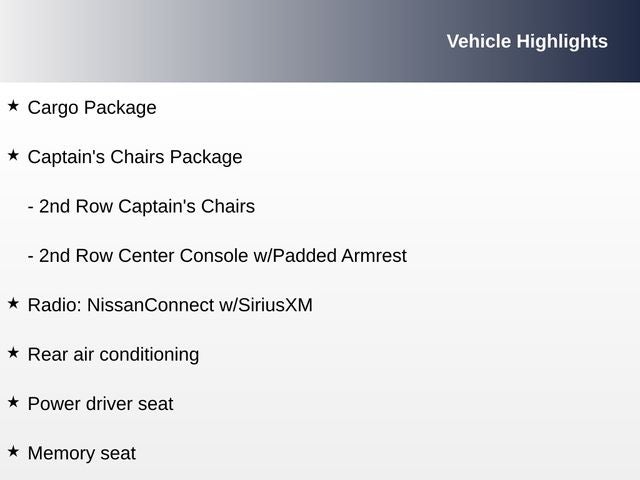Click the star next to Captain's Chairs Package
Image resolution: width=640 pixels, height=480 pixels.
(13, 155)
